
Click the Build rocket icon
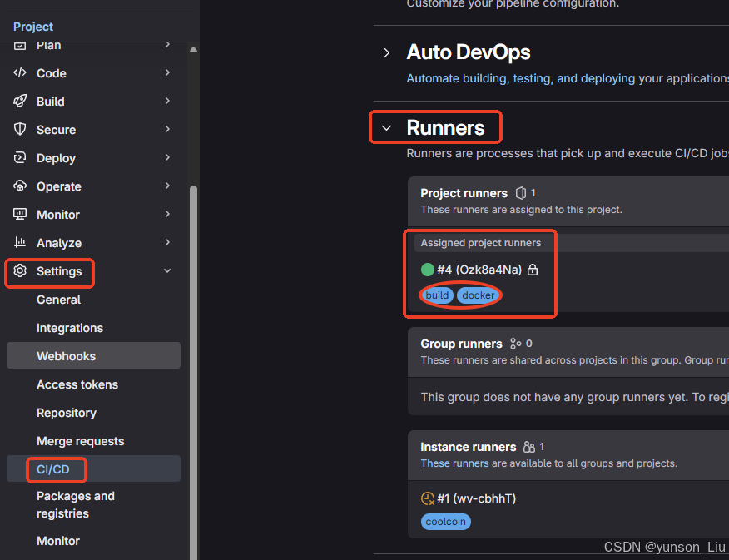(20, 102)
